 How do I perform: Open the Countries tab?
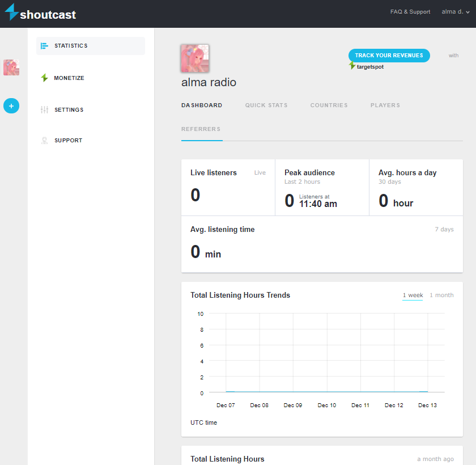(329, 105)
